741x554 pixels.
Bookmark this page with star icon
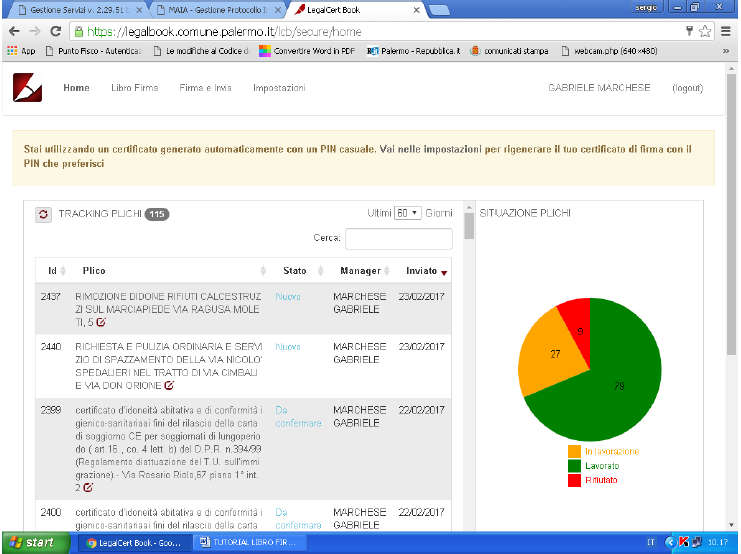pos(705,32)
